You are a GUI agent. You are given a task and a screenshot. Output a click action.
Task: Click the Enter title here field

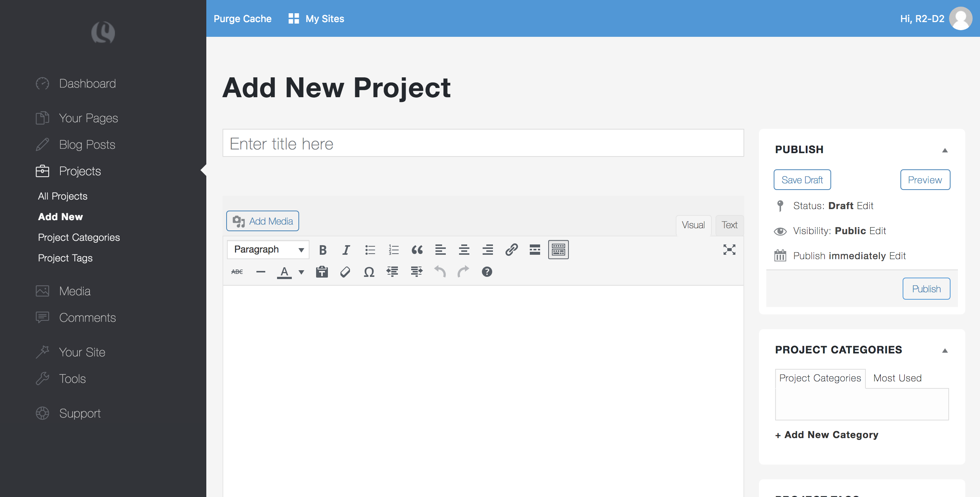coord(483,143)
